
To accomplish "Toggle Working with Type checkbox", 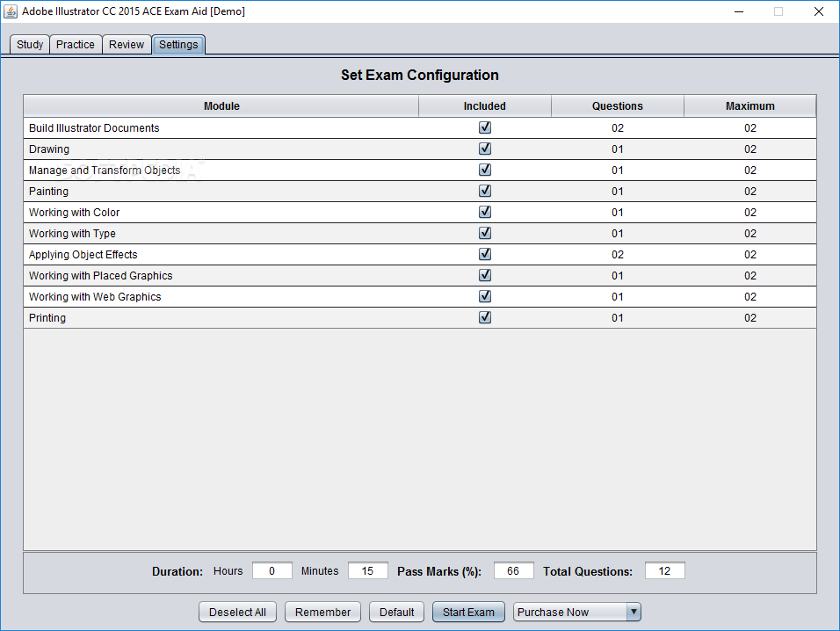I will [485, 233].
